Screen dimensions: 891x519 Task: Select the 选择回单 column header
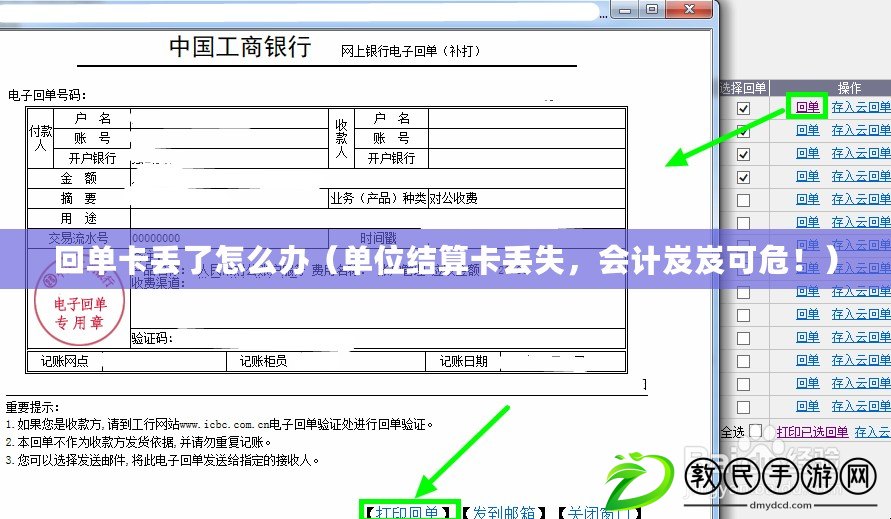[744, 88]
